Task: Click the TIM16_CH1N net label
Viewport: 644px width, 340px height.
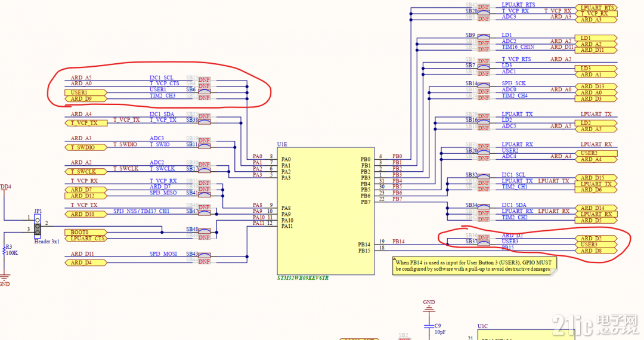Action: pos(518,47)
